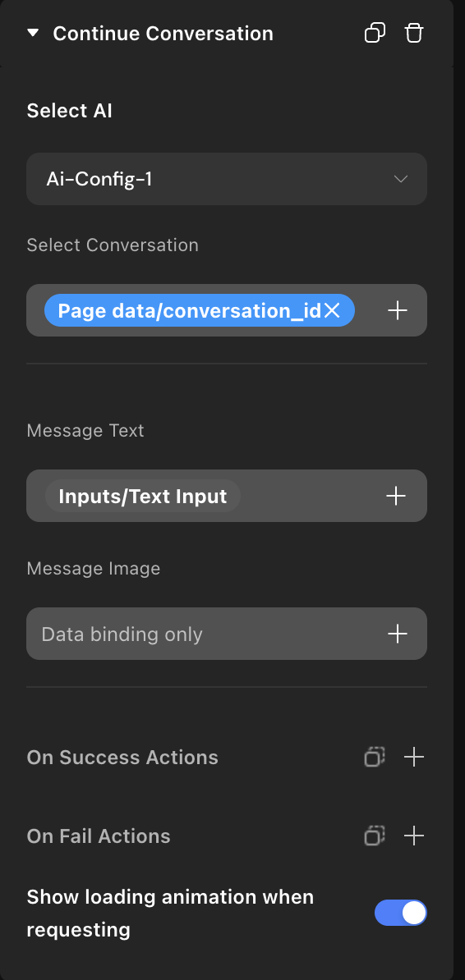Delete the Continue Conversation action
Screen dimensions: 465x980
tap(414, 33)
